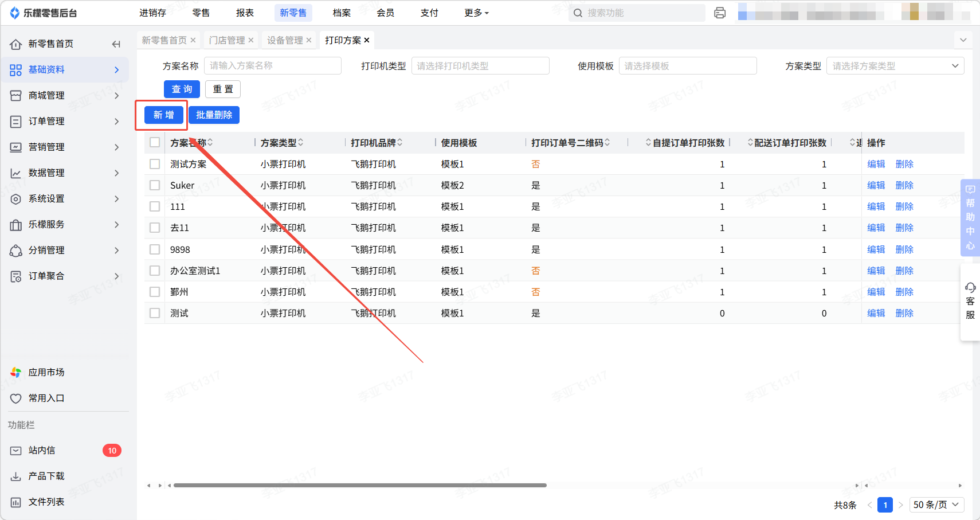The width and height of the screenshot is (980, 520).
Task: Check the 鄞州 row checkbox
Action: (155, 292)
